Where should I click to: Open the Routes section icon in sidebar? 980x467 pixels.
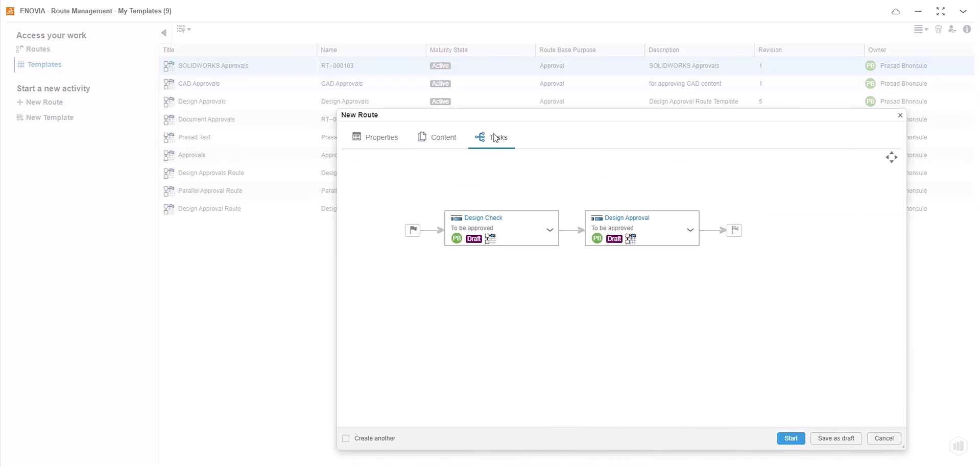[20, 49]
